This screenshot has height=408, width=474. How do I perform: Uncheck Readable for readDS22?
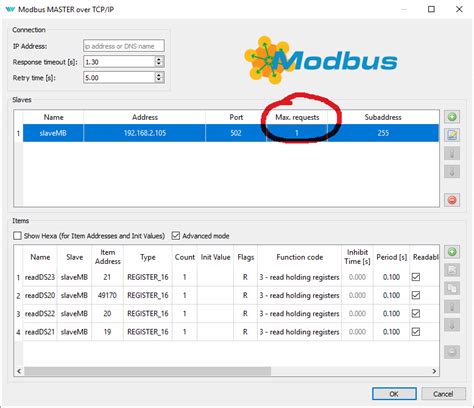pyautogui.click(x=416, y=314)
